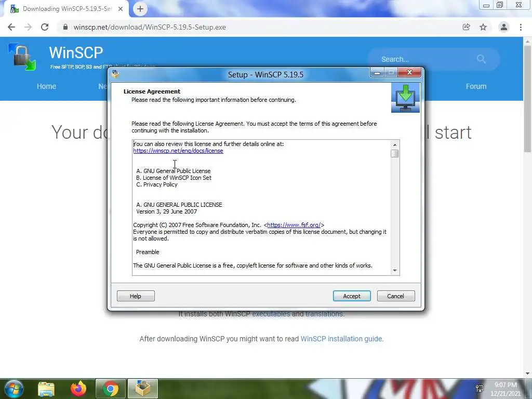Image resolution: width=532 pixels, height=399 pixels.
Task: Click the search magnifier icon
Action: (x=481, y=59)
